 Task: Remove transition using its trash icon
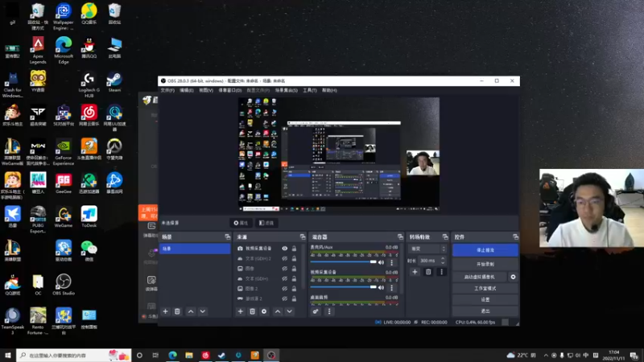[x=428, y=272]
